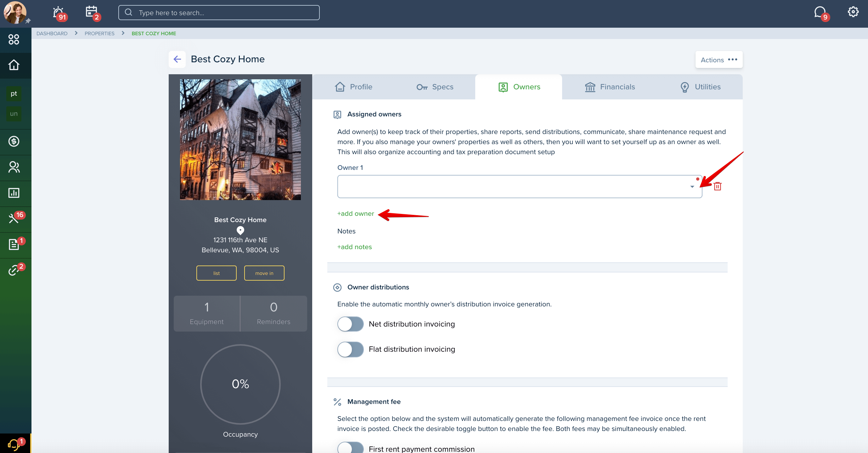Go to PROPERTIES breadcrumb
Viewport: 868px width, 453px height.
[x=99, y=33]
